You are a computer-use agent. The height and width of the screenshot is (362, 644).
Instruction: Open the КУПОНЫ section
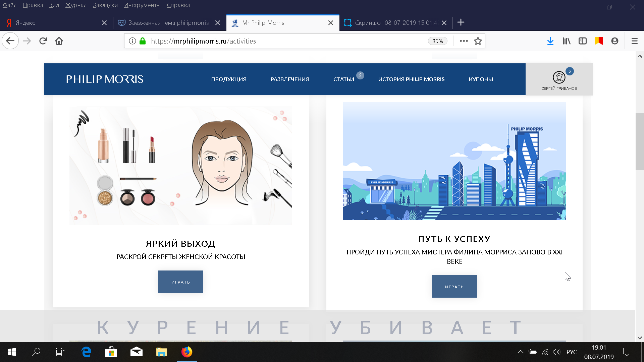click(x=481, y=79)
